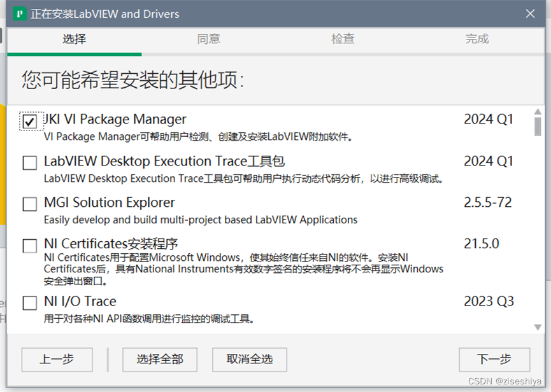Uncheck JKI VI Package Manager

(x=29, y=121)
